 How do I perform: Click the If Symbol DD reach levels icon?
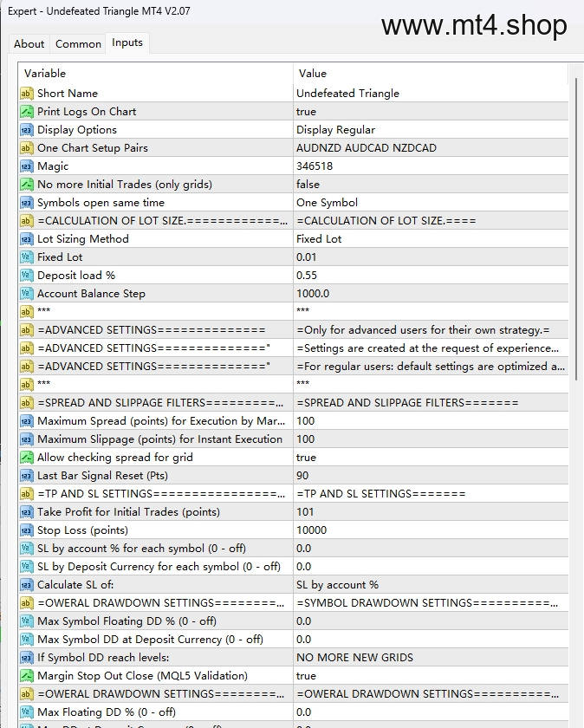[x=27, y=658]
